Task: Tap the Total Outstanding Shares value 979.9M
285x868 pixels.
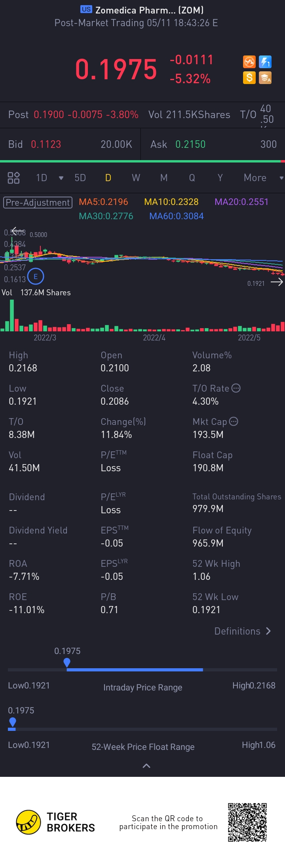Action: click(x=208, y=509)
